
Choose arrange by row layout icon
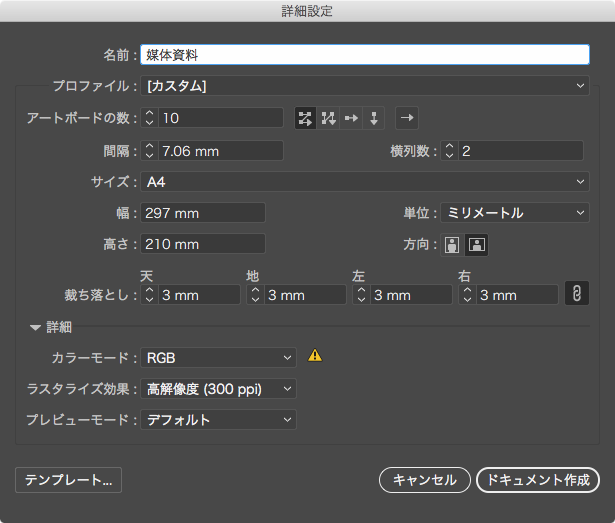pos(351,119)
